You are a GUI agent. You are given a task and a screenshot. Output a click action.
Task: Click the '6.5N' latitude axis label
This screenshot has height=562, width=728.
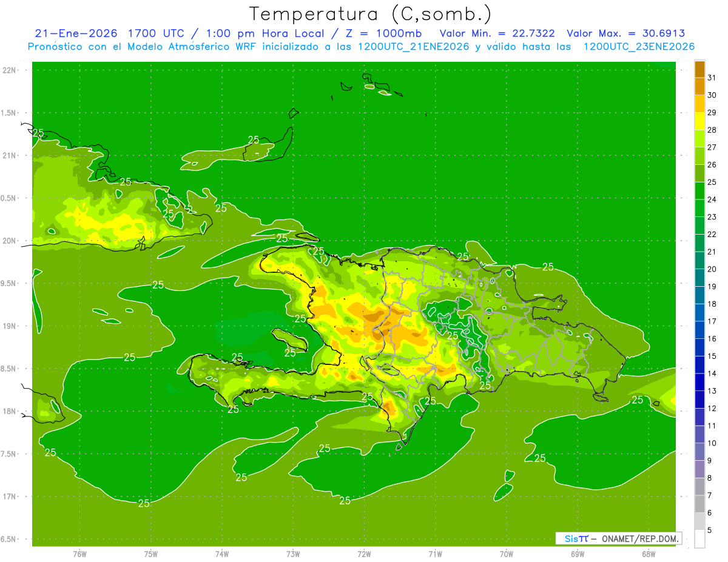[8, 540]
